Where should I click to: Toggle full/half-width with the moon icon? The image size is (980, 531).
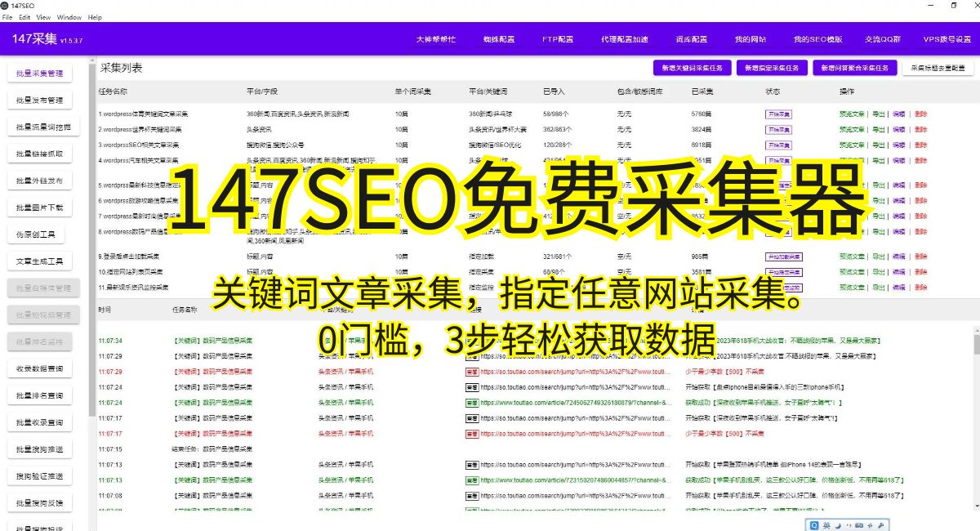pyautogui.click(x=837, y=524)
